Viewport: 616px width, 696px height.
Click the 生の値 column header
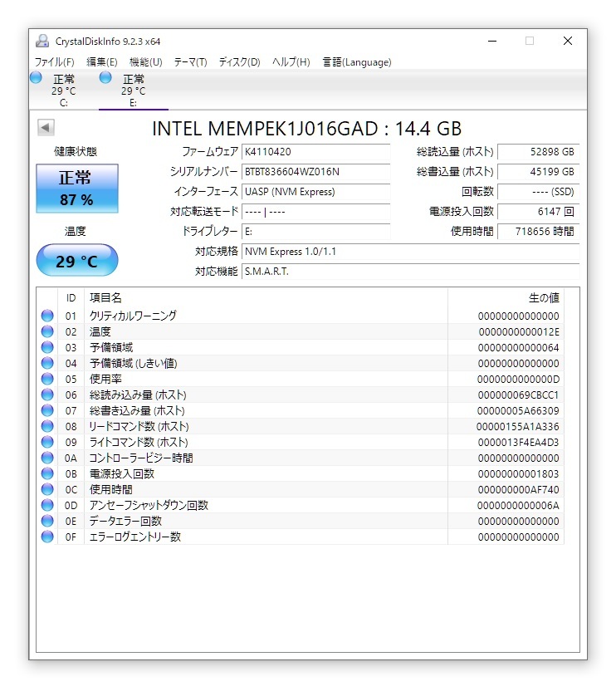click(x=506, y=298)
